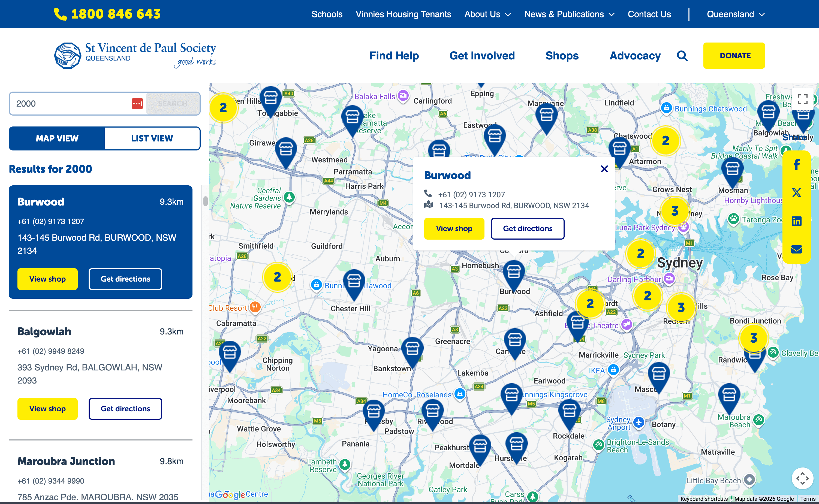Open the St Vincent de Paul Society logo
Screen dimensions: 819x504
[135, 55]
